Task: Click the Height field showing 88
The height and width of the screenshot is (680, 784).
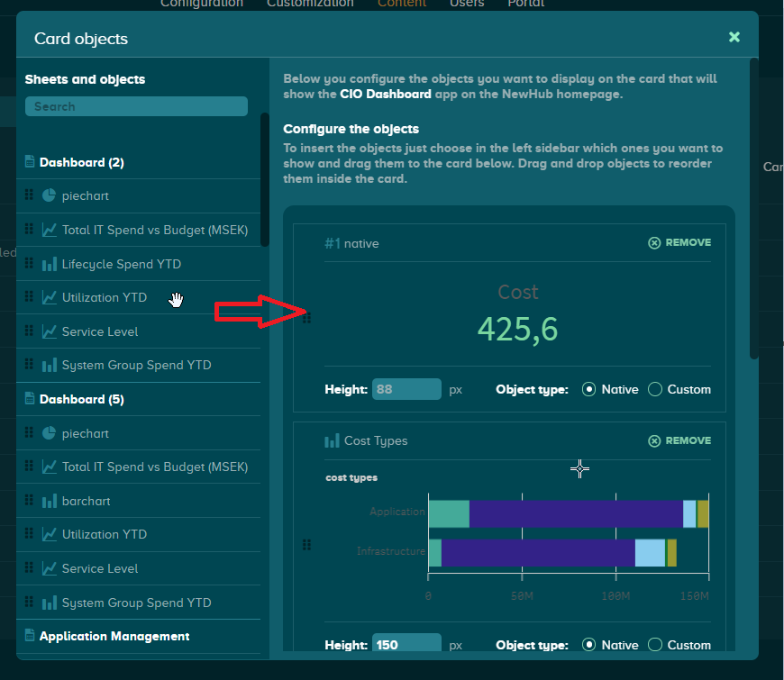Action: pos(406,389)
